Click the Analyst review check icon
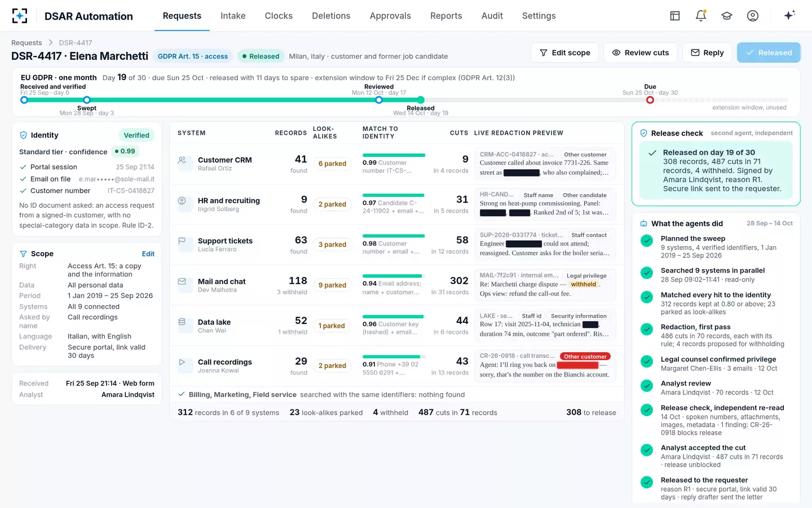Image resolution: width=812 pixels, height=508 pixels. [x=647, y=386]
